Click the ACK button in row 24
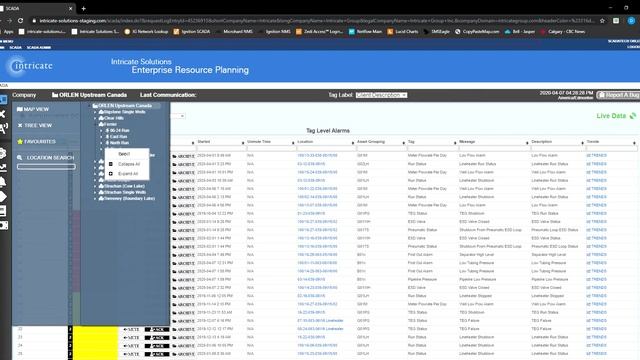The height and width of the screenshot is (360, 640). tap(157, 346)
